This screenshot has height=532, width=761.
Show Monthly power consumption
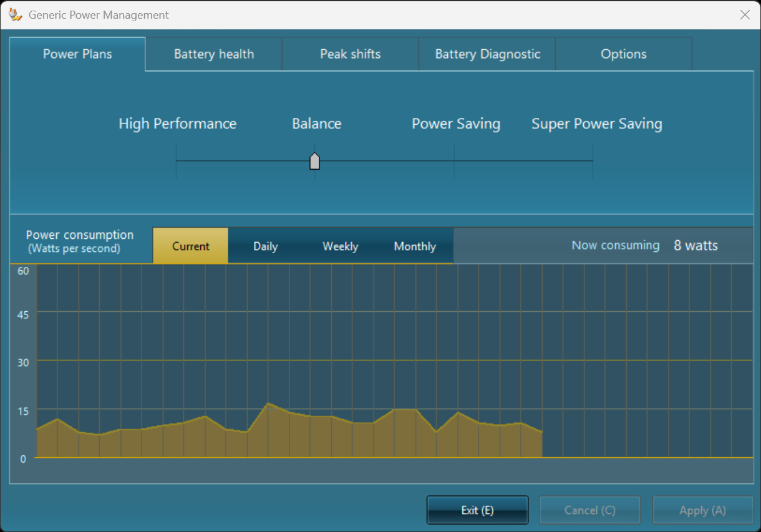click(x=415, y=246)
